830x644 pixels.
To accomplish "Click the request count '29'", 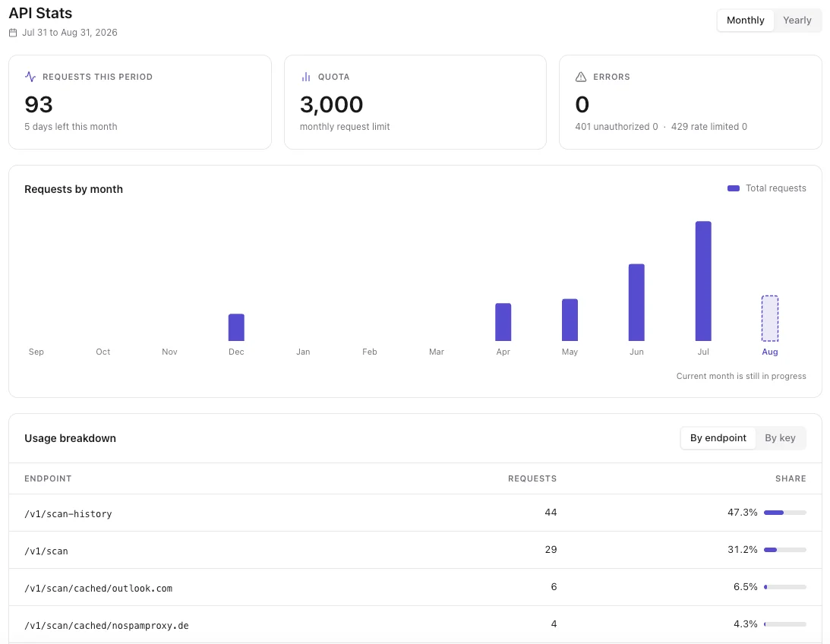I will [x=551, y=549].
